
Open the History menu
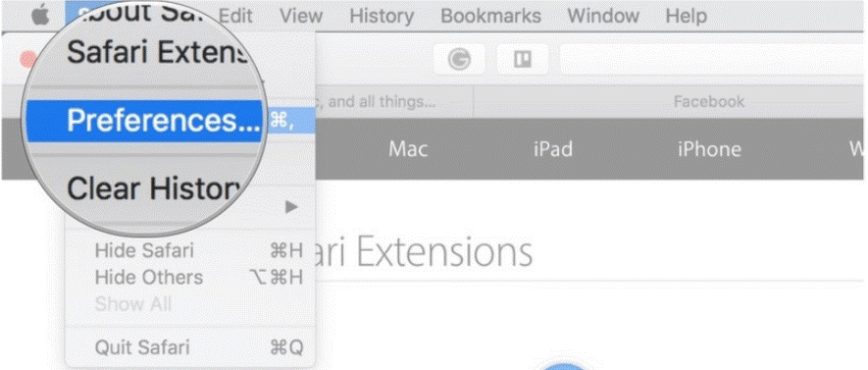[x=382, y=16]
